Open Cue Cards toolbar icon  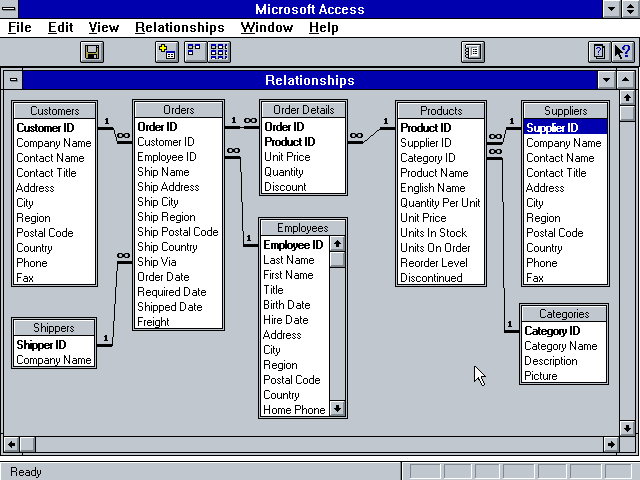coord(598,51)
